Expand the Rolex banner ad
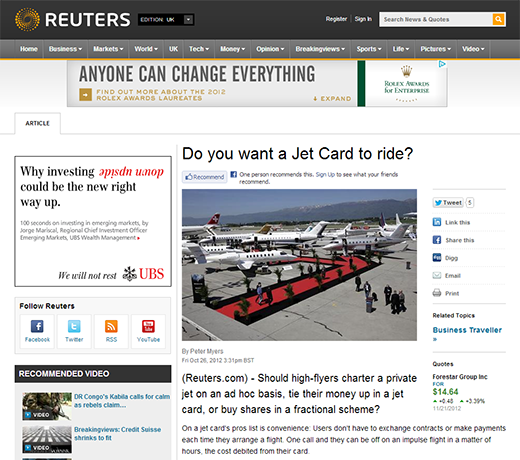This screenshot has width=520, height=460. [x=332, y=99]
